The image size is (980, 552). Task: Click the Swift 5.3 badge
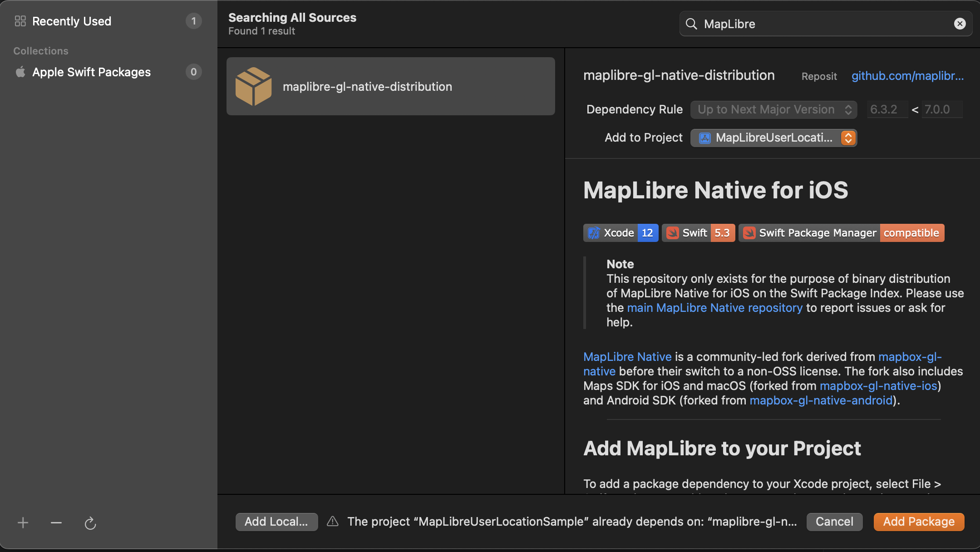point(698,233)
